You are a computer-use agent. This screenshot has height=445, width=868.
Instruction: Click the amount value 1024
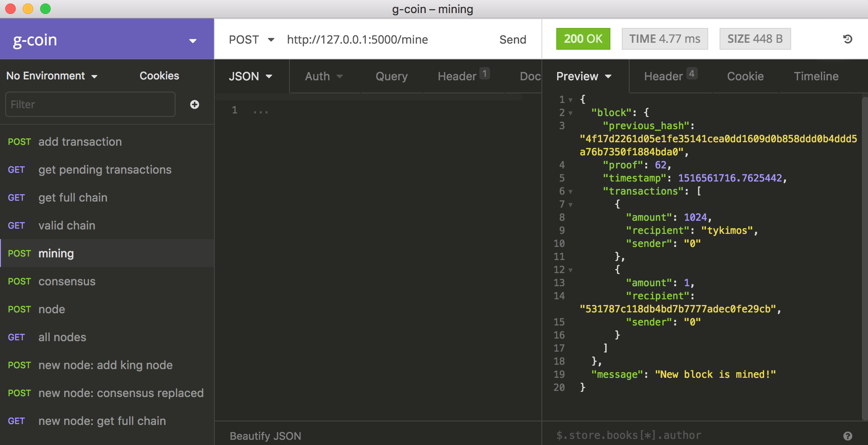point(695,218)
